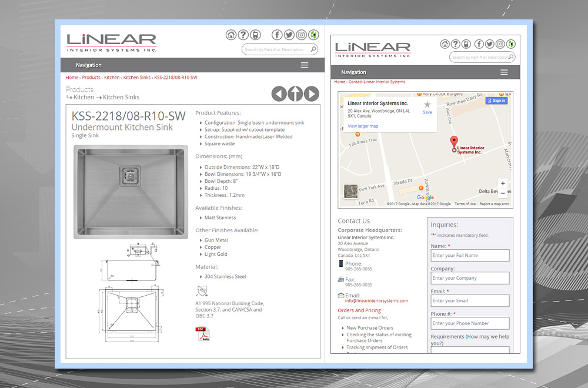
Task: Click the sink top-view technical drawing
Action: pos(131,315)
